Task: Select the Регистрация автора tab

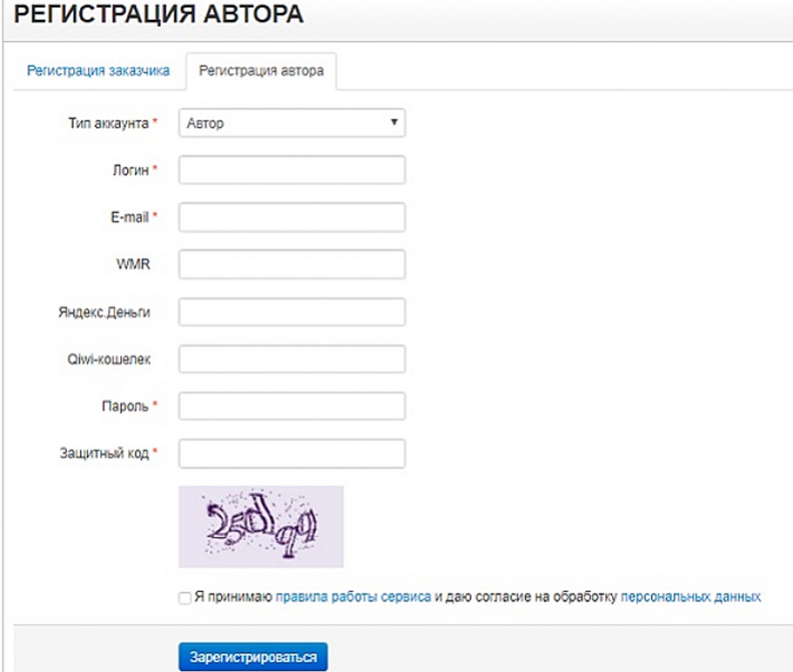Action: 261,71
